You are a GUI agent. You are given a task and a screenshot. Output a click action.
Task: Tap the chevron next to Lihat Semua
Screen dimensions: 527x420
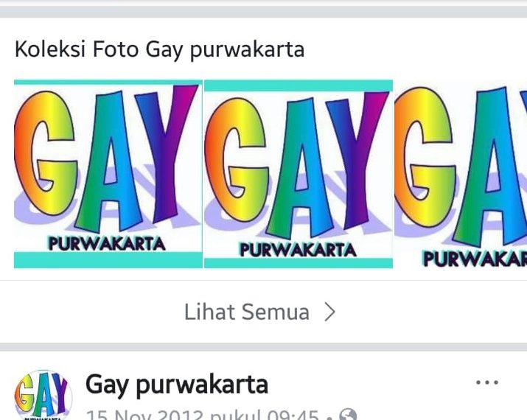pos(329,312)
